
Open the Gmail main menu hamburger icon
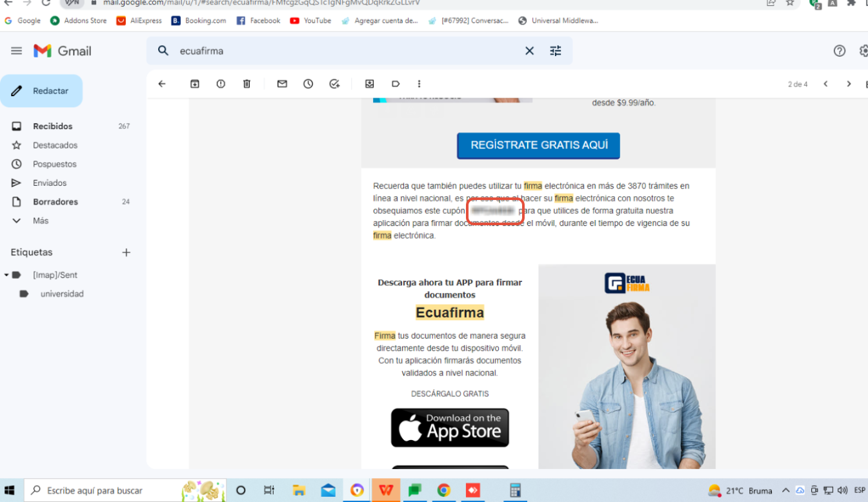coord(17,51)
